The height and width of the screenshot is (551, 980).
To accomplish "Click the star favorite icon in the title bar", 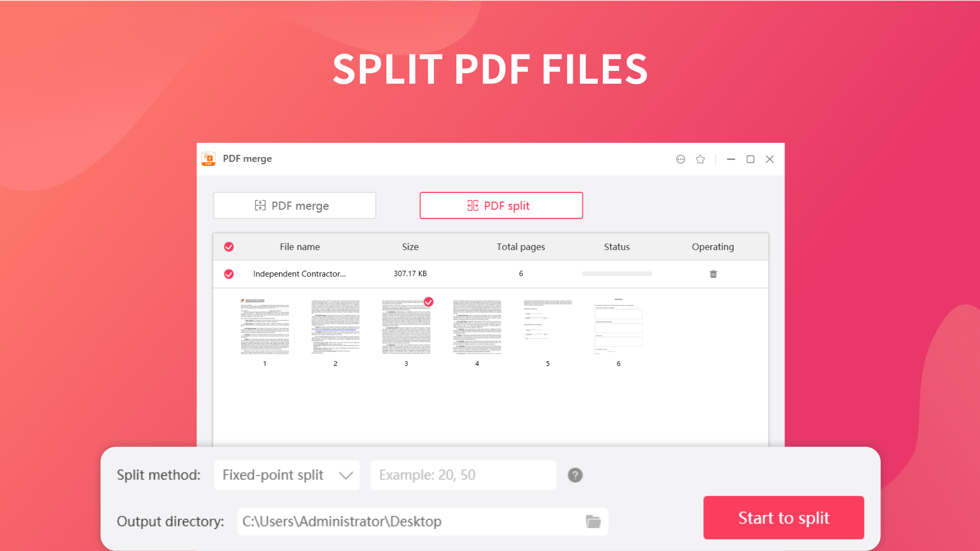I will pyautogui.click(x=700, y=159).
